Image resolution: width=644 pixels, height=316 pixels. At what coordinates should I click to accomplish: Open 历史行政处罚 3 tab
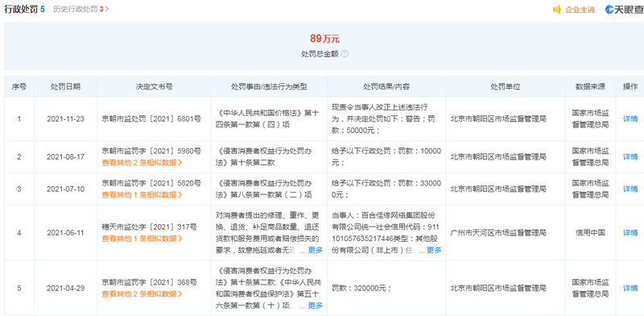[x=80, y=9]
